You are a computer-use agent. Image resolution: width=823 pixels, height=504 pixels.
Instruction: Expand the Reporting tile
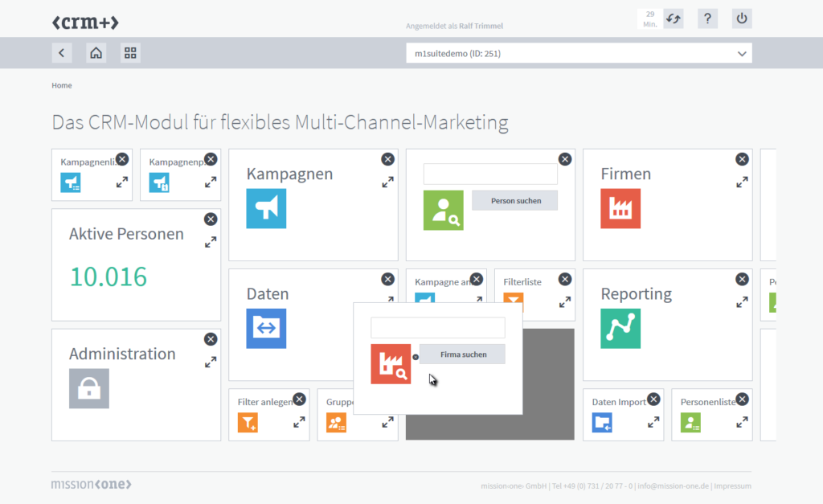pos(742,303)
